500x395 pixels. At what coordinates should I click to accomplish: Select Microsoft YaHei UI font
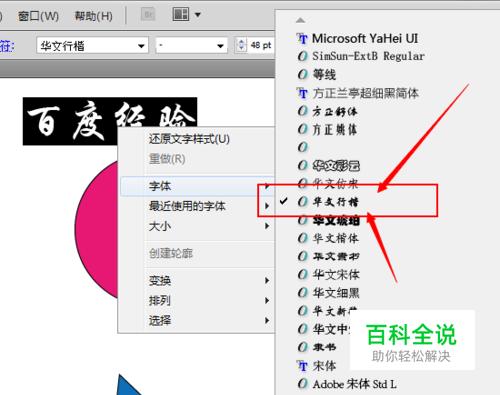pyautogui.click(x=365, y=38)
